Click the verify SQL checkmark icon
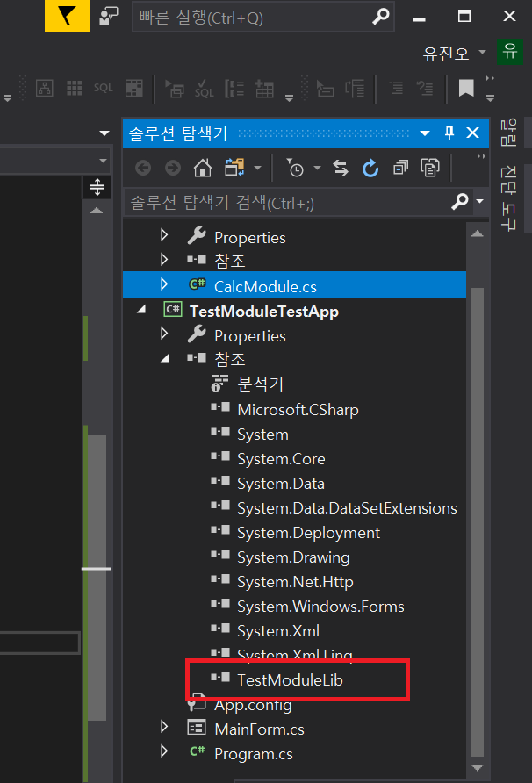This screenshot has height=783, width=532. (205, 89)
